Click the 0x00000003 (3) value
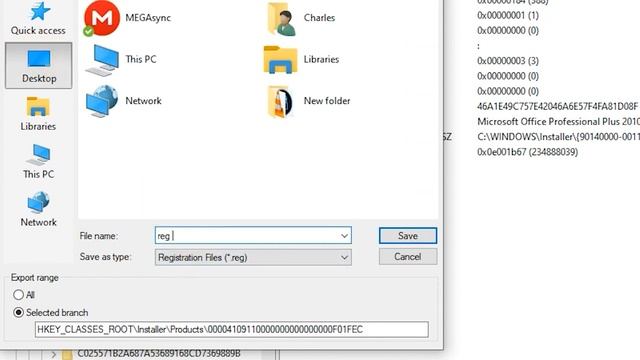 pos(508,61)
